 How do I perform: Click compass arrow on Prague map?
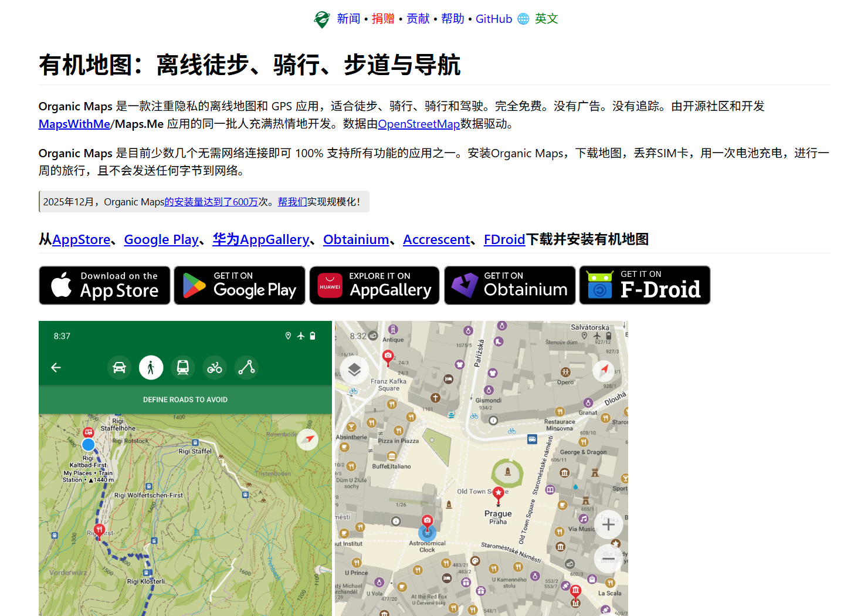604,370
